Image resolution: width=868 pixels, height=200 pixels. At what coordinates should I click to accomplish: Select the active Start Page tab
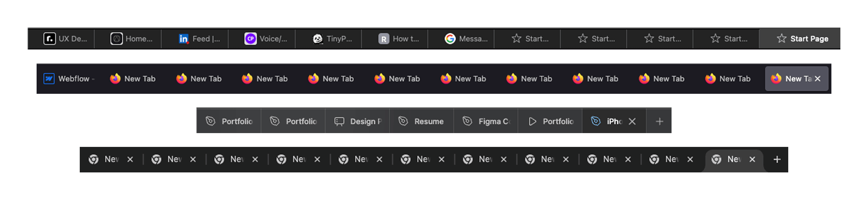point(800,39)
